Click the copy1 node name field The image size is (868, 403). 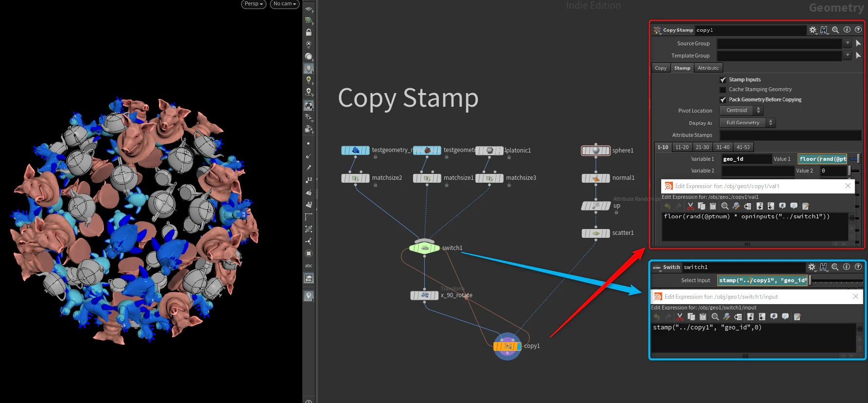pos(750,30)
